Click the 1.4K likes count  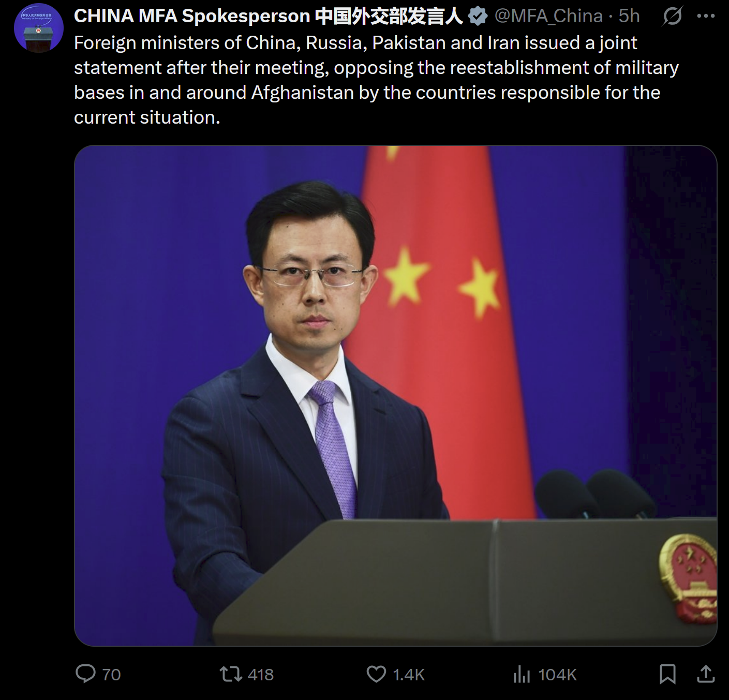point(409,675)
